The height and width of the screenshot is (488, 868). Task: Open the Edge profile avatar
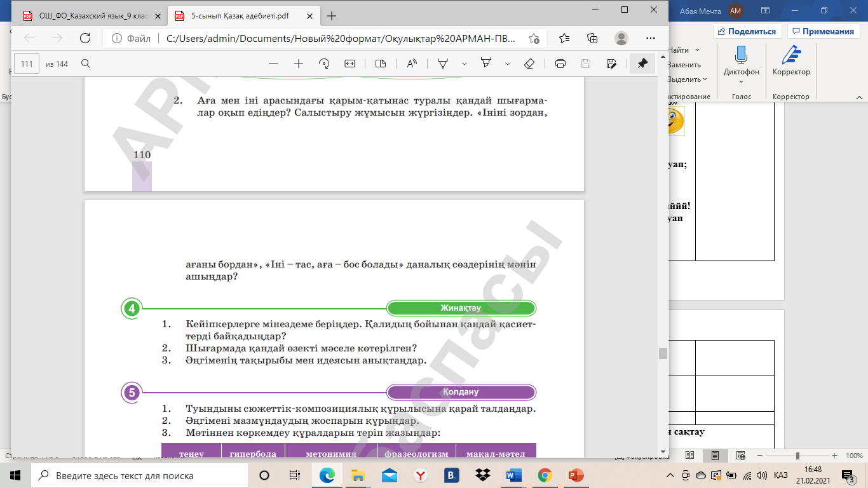pyautogui.click(x=622, y=38)
